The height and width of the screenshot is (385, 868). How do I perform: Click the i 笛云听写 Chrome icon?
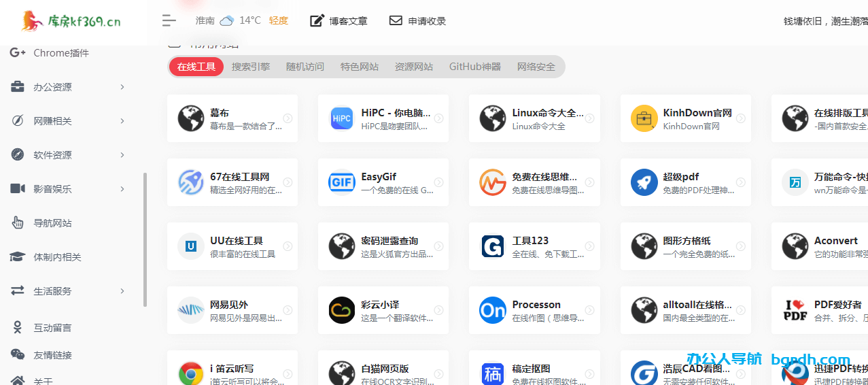coord(191,374)
